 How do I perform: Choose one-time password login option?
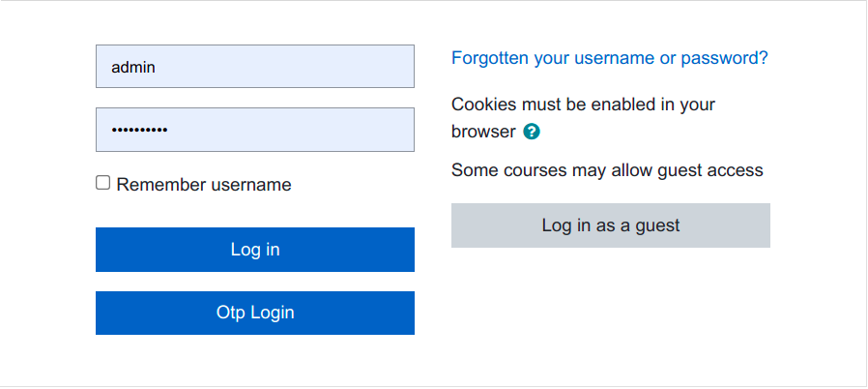pyautogui.click(x=255, y=313)
